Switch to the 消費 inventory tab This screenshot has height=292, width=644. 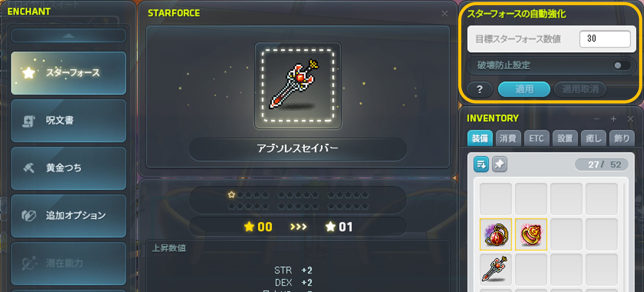coord(508,138)
